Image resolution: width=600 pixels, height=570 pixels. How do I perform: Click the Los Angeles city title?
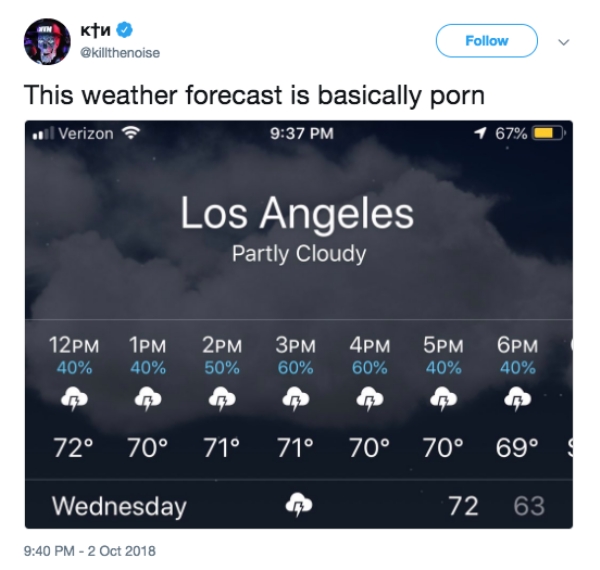[297, 213]
